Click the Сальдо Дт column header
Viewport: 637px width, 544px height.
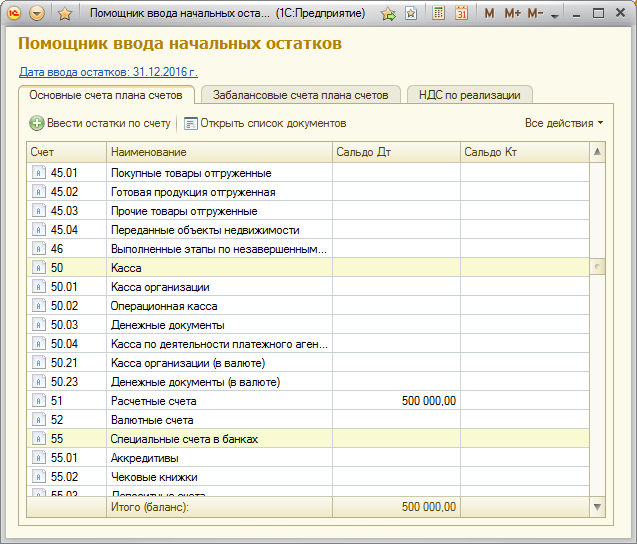coord(396,152)
